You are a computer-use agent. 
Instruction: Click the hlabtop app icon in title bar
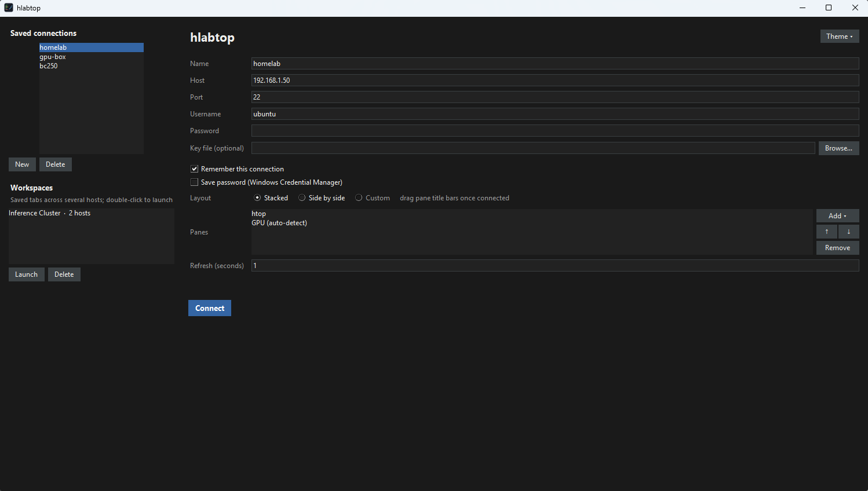9,8
